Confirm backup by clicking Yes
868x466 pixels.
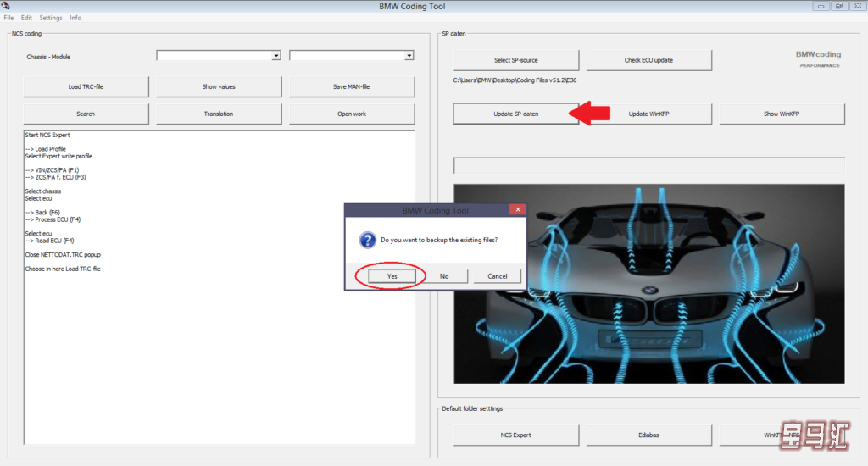tap(392, 276)
